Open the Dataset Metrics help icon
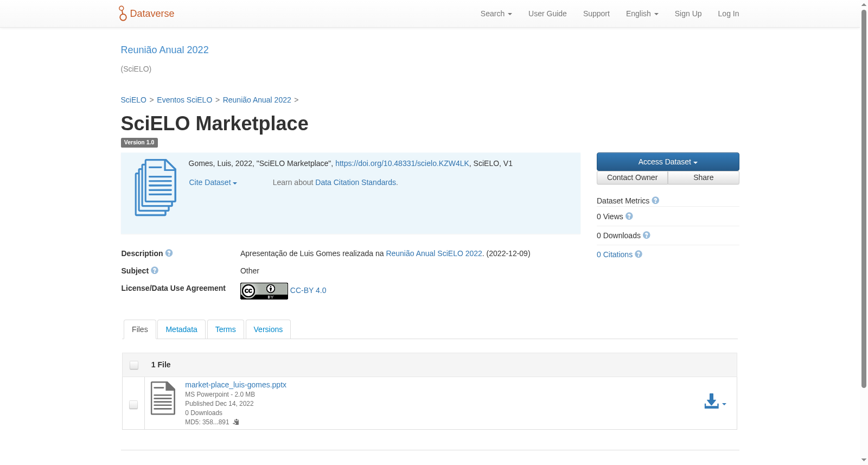Screen dimensions: 868x465 [655, 201]
